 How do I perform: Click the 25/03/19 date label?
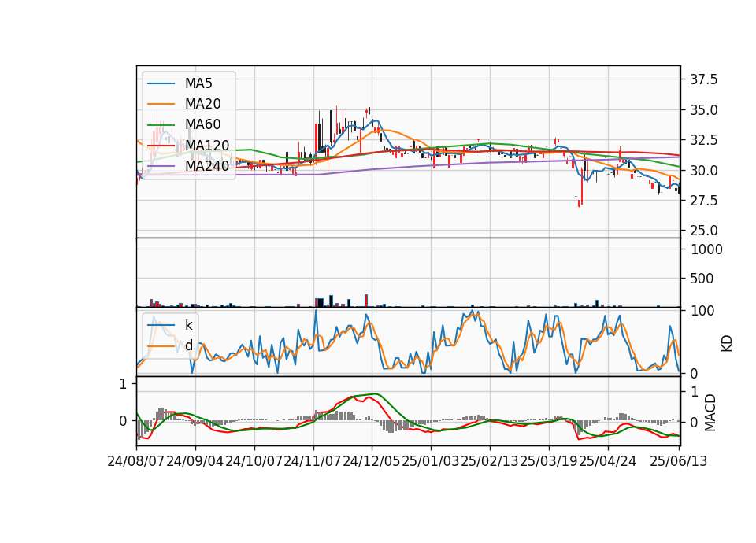pos(549,461)
